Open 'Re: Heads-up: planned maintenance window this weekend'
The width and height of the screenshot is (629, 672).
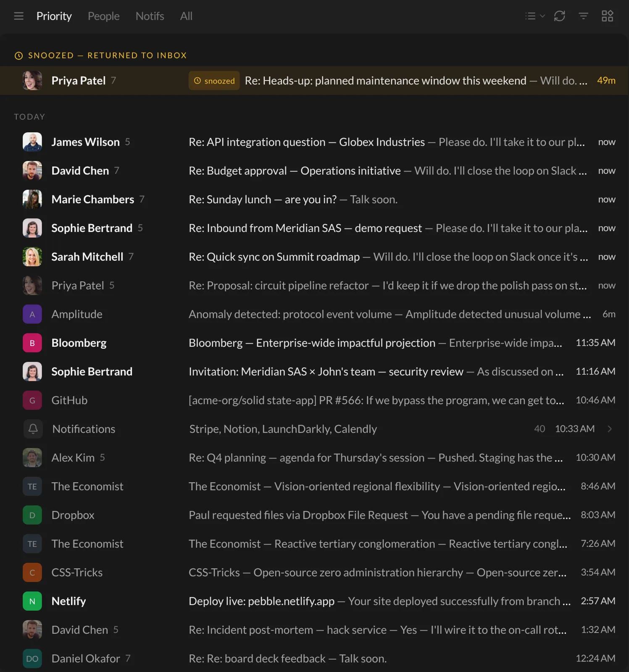[x=314, y=81]
